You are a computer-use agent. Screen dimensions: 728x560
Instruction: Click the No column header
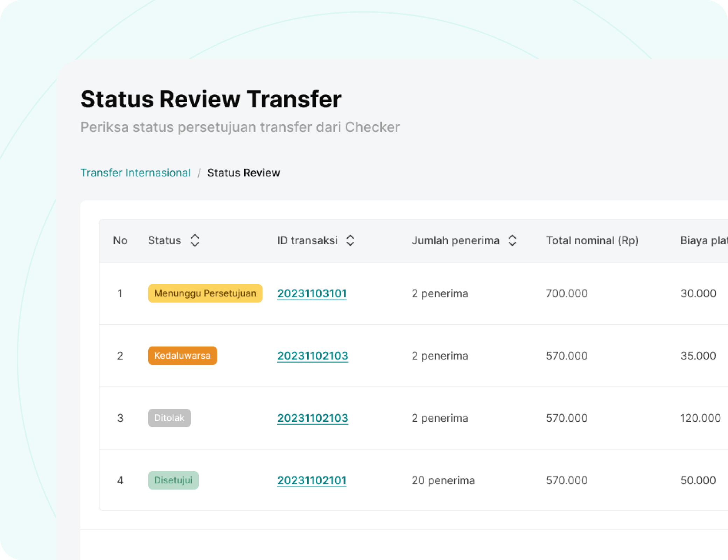[120, 240]
